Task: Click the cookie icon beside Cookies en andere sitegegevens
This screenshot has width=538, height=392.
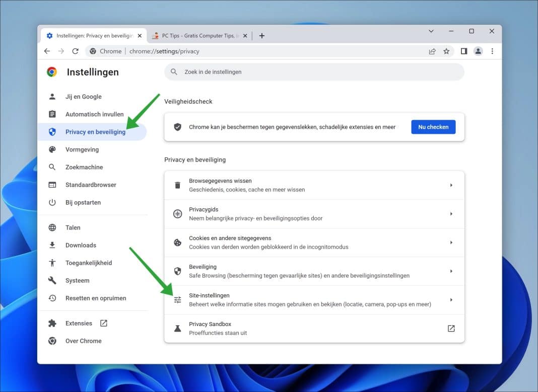Action: click(177, 242)
